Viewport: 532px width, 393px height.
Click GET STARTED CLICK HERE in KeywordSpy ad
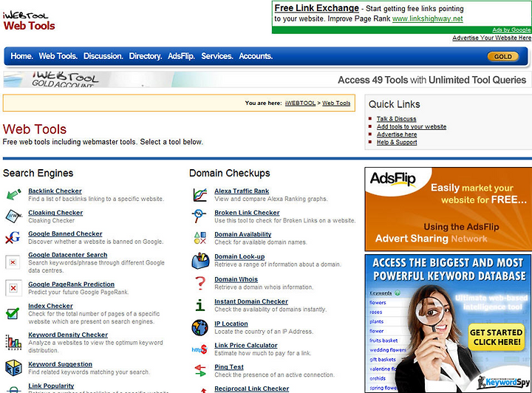[496, 337]
